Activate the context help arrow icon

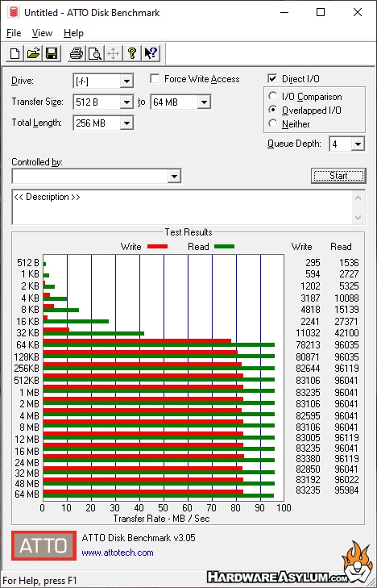pos(151,53)
